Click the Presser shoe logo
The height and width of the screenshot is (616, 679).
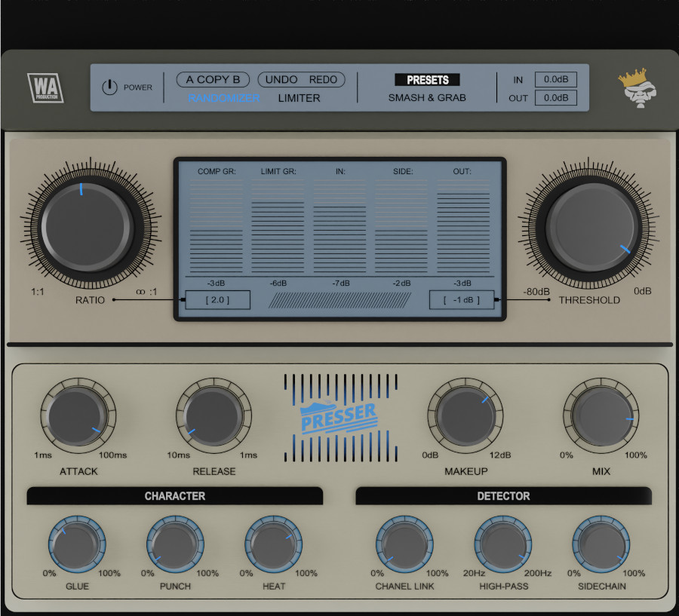tap(339, 417)
